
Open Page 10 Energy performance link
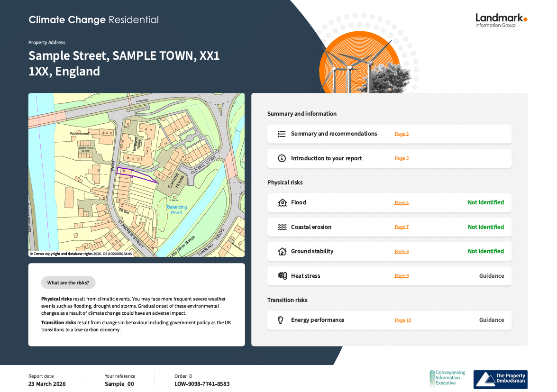(402, 320)
